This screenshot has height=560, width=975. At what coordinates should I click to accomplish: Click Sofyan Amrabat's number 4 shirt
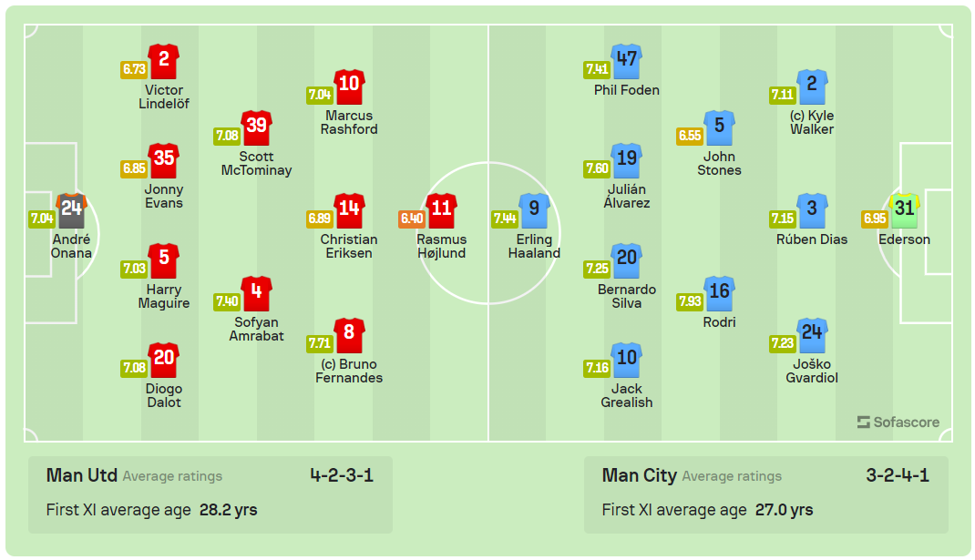(x=256, y=293)
